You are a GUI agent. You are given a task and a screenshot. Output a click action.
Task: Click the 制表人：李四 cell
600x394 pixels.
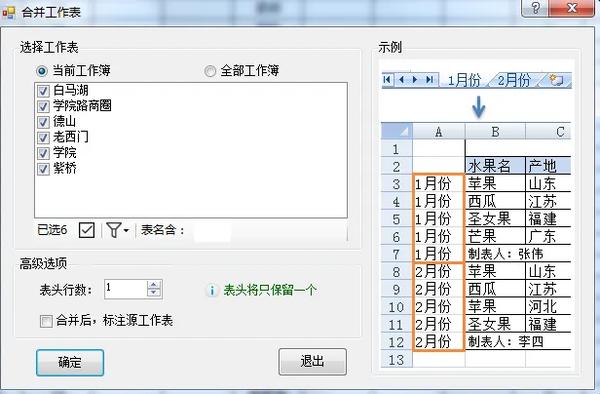pyautogui.click(x=518, y=342)
